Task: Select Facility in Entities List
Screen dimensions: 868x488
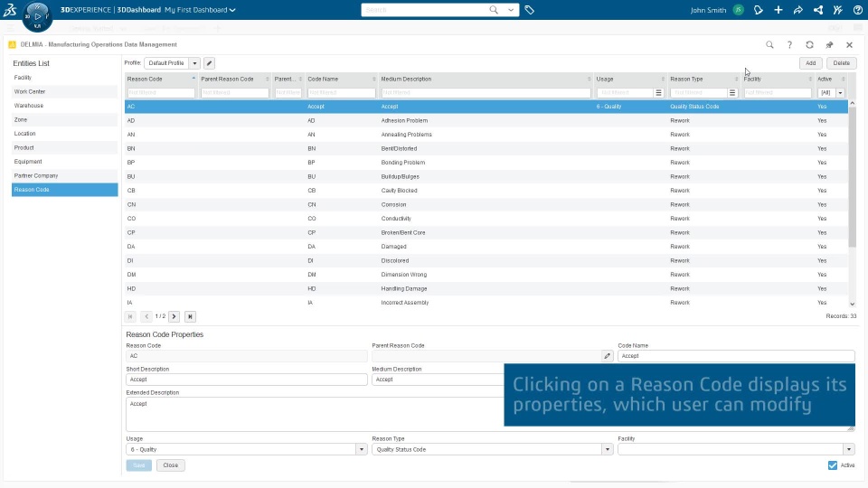Action: (x=65, y=78)
